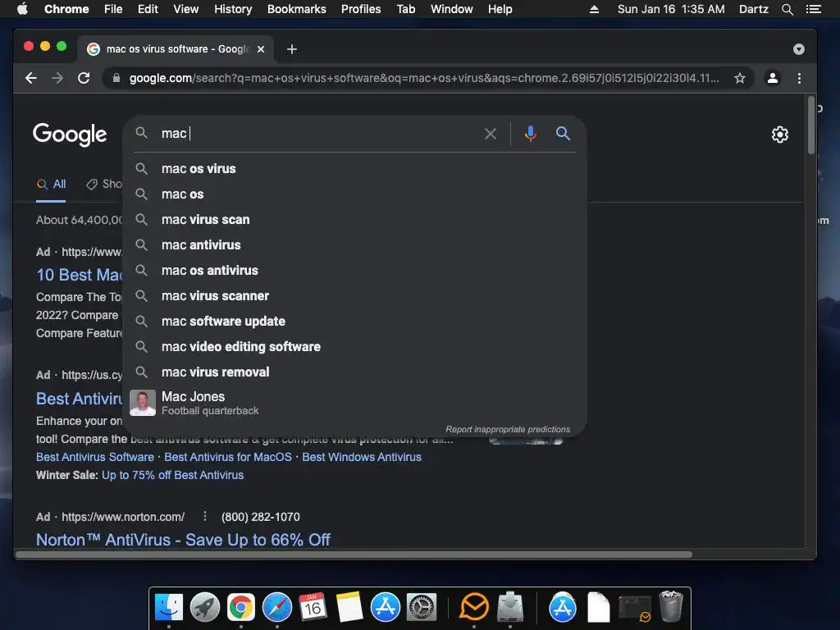Click the Dartz username in menu bar

[x=754, y=9]
